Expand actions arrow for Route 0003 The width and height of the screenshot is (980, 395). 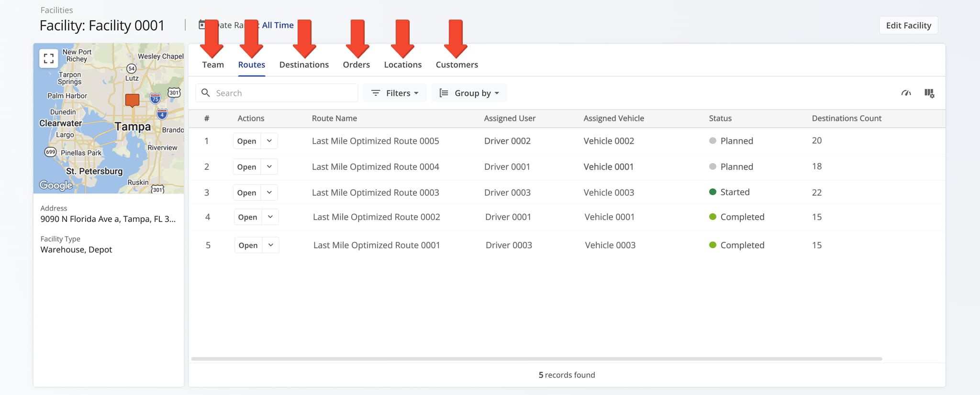point(269,193)
